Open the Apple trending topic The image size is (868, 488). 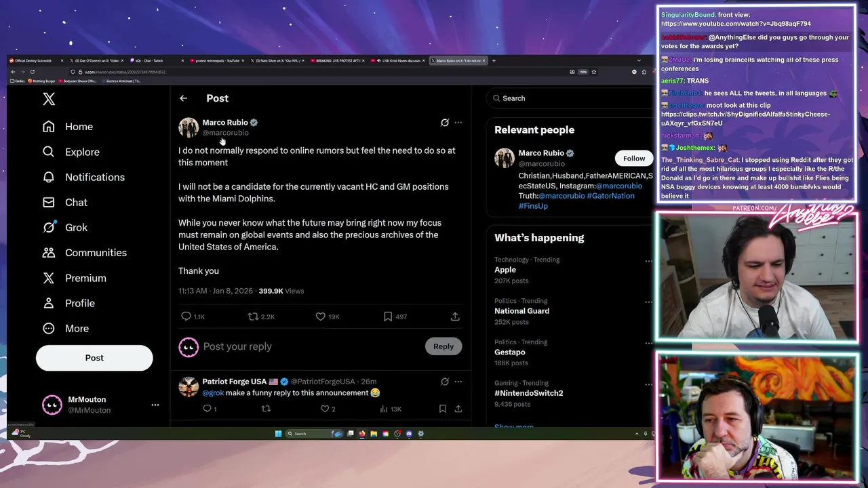505,270
